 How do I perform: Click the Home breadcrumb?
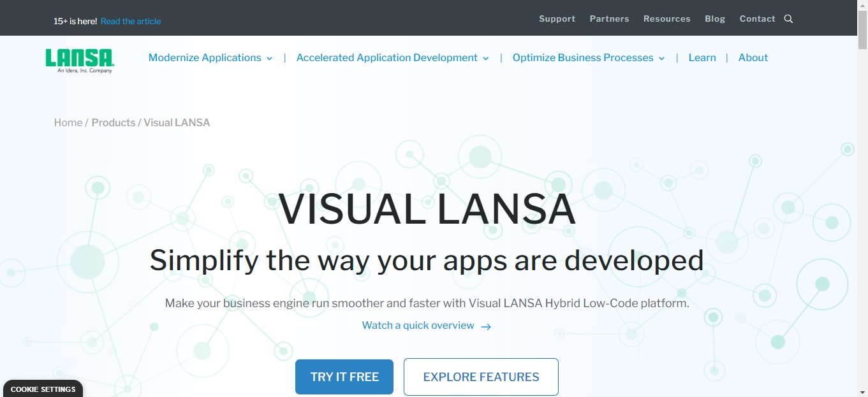coord(68,122)
